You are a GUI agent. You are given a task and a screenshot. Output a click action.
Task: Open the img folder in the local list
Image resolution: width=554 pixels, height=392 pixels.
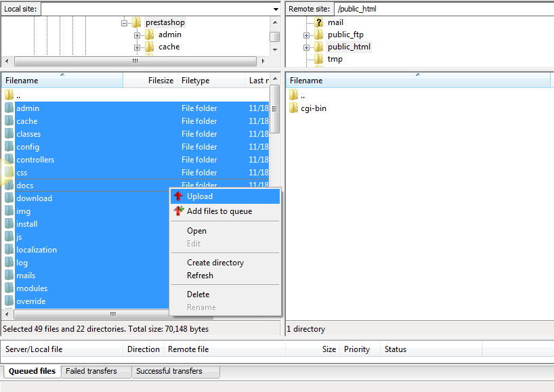coord(24,211)
